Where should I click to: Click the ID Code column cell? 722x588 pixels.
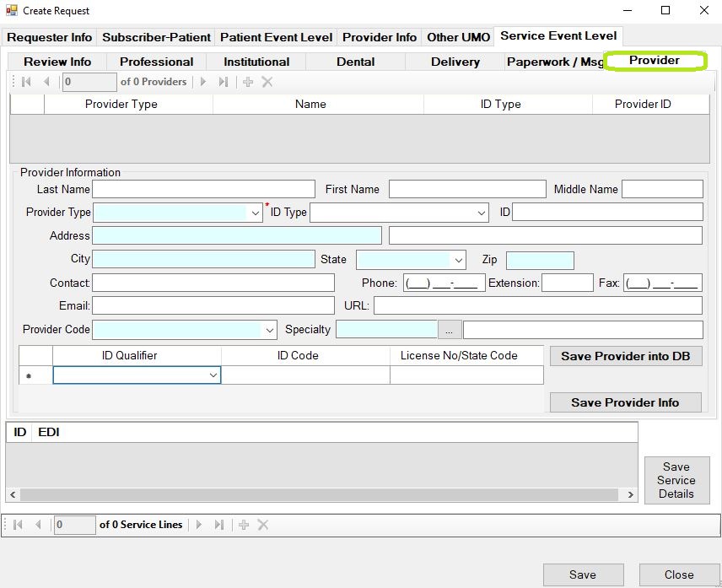coord(305,375)
